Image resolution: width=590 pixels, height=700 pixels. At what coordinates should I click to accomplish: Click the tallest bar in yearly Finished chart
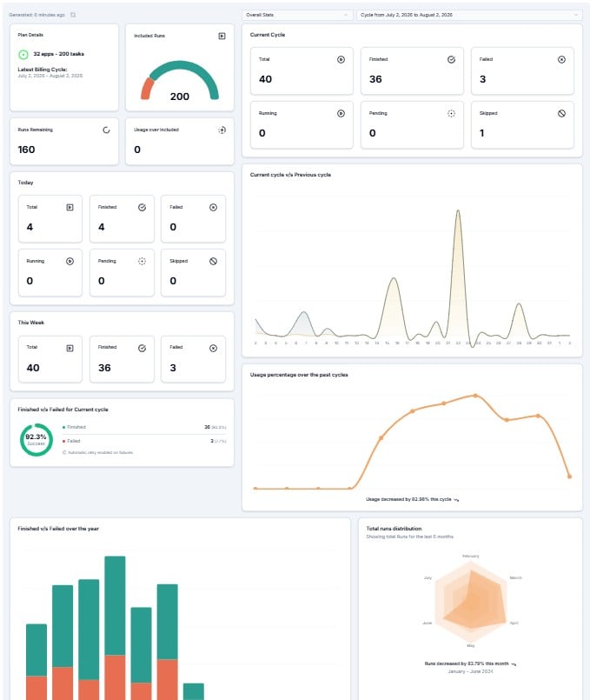point(115,605)
